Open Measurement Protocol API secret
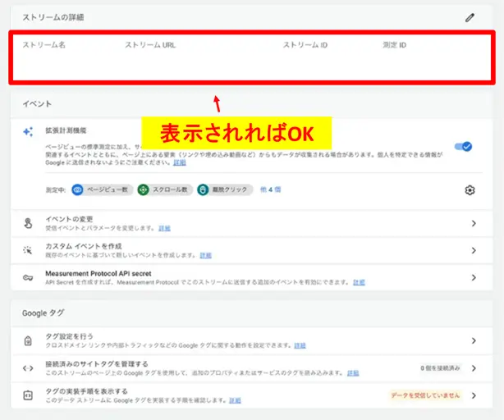 point(252,278)
